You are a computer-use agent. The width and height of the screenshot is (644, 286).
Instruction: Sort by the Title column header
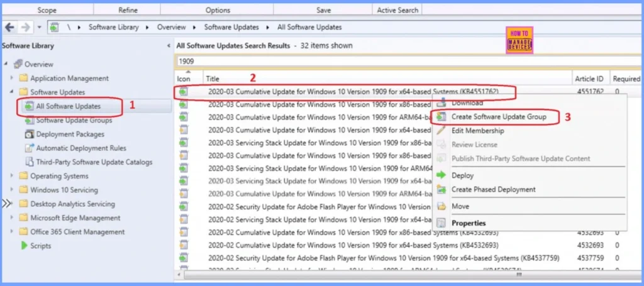pyautogui.click(x=213, y=79)
